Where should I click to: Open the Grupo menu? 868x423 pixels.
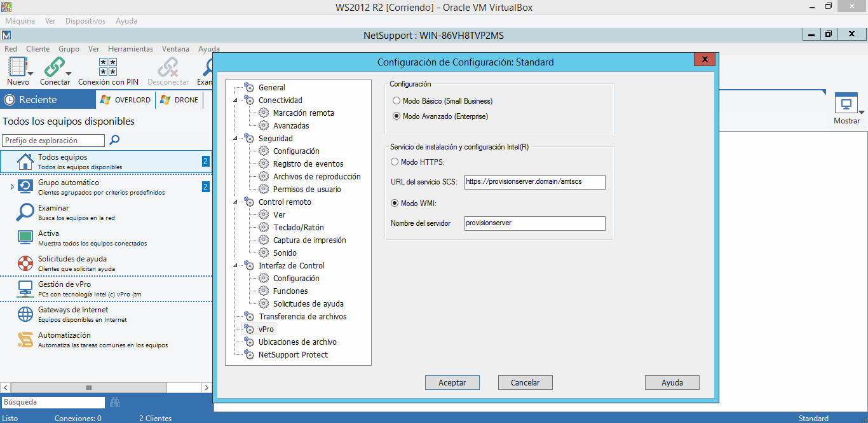pyautogui.click(x=69, y=49)
